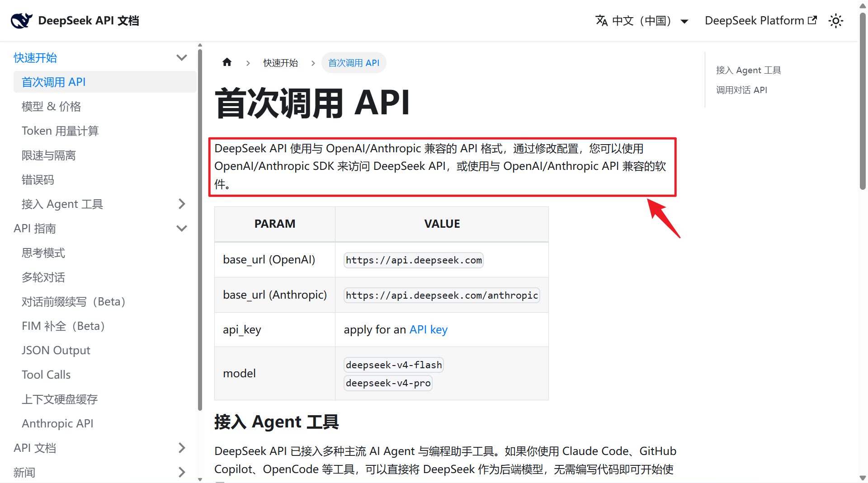
Task: Expand the API 文档 section chevron
Action: [182, 448]
